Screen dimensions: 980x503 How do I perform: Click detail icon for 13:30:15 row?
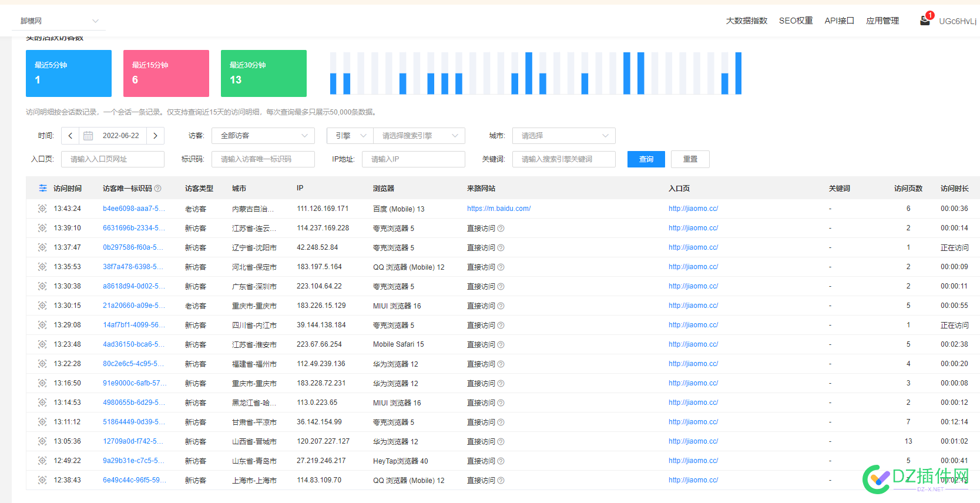click(x=42, y=306)
